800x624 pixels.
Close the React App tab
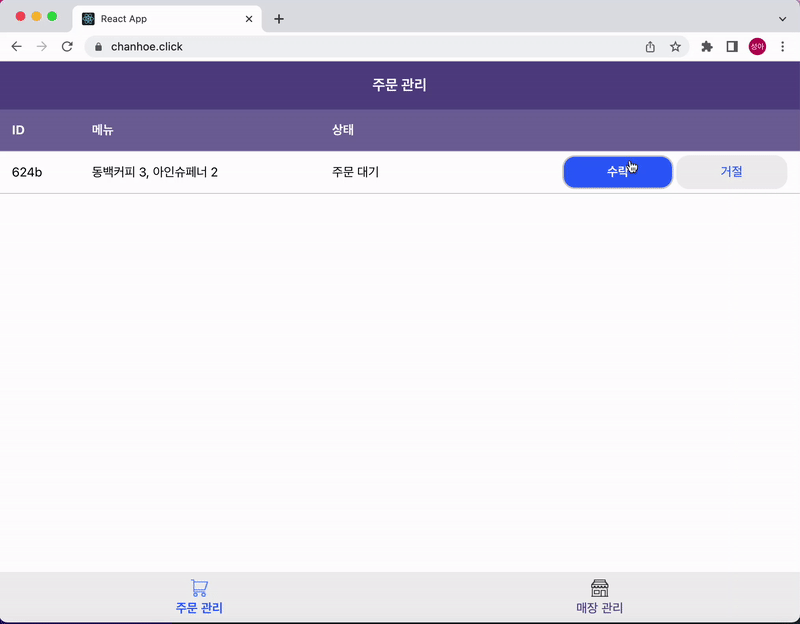(249, 19)
